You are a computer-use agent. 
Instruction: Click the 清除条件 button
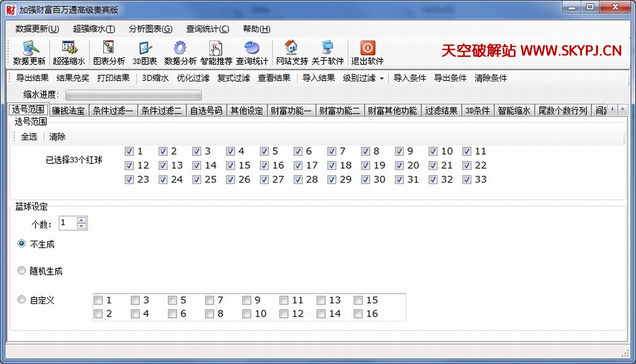pos(490,78)
